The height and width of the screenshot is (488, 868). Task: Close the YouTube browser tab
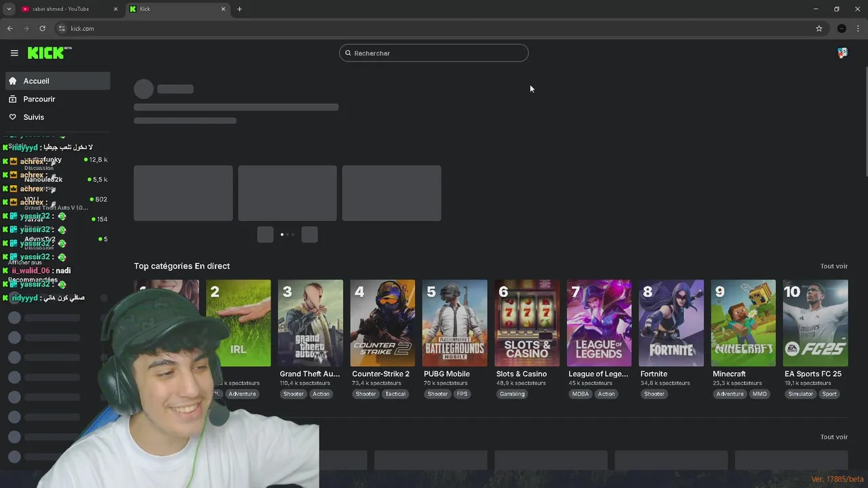pyautogui.click(x=116, y=9)
